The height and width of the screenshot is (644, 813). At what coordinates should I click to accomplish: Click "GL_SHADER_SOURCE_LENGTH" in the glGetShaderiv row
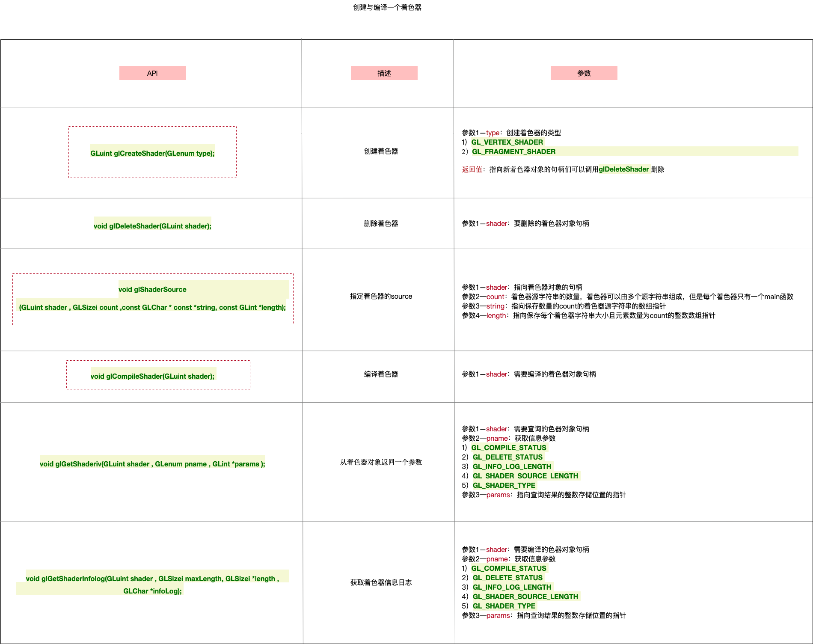click(525, 476)
